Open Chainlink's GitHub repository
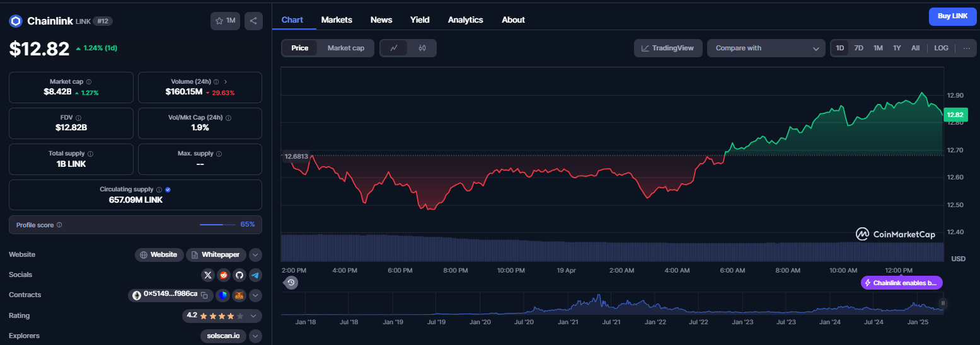 tap(239, 275)
